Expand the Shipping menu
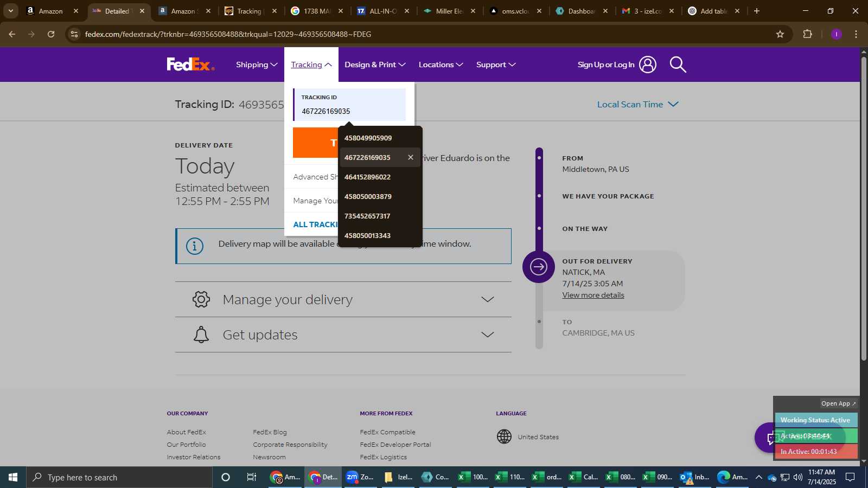The width and height of the screenshot is (868, 488). (x=257, y=65)
